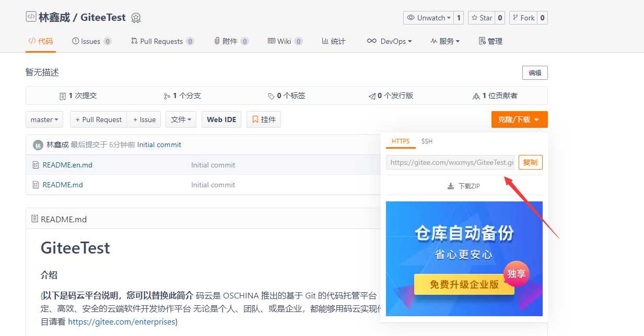
Task: Click the GiteeTest README heading
Action: pyautogui.click(x=75, y=247)
